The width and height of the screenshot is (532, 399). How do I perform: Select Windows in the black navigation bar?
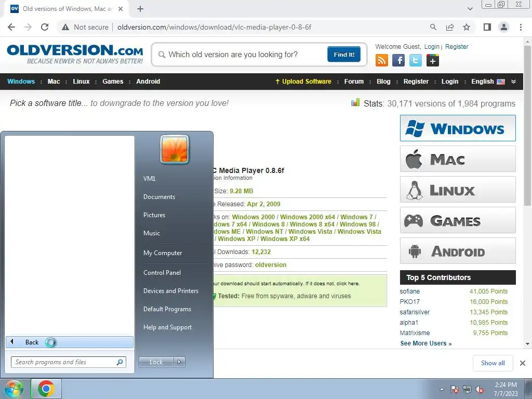pyautogui.click(x=21, y=82)
